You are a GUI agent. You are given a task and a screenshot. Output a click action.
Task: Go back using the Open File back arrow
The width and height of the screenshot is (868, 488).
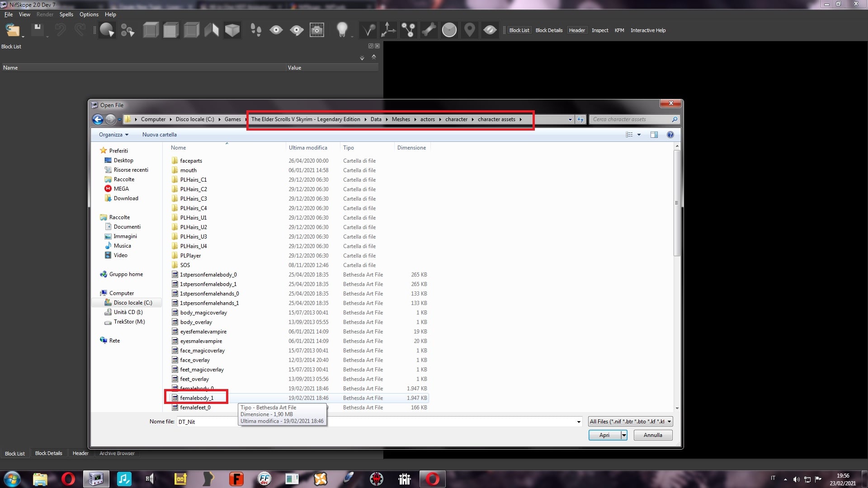pos(98,119)
